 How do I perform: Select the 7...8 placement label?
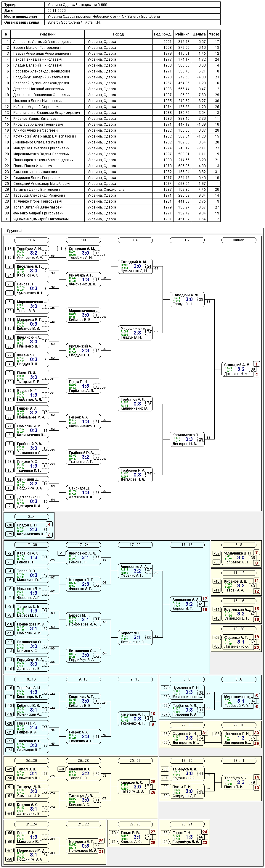[x=239, y=545]
